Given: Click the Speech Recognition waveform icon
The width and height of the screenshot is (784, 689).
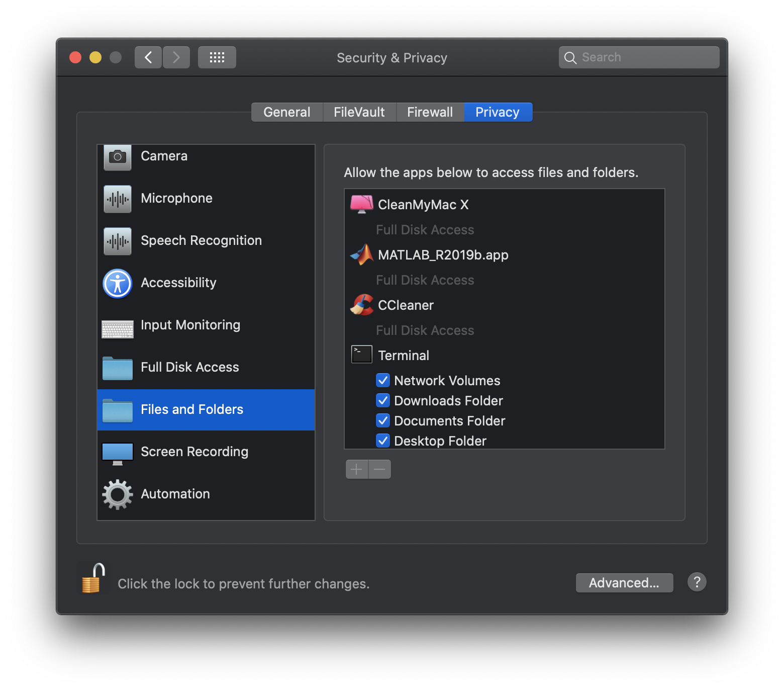Looking at the screenshot, I should [118, 241].
